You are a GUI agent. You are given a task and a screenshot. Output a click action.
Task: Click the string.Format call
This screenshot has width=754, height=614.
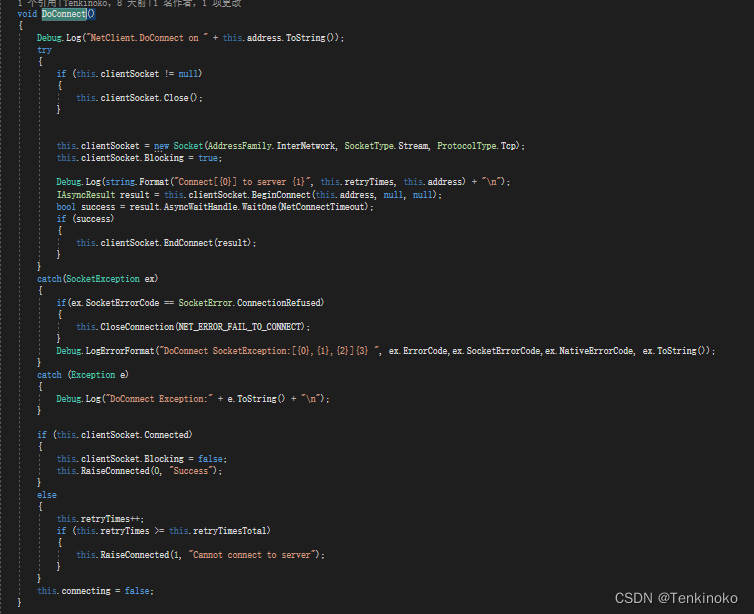click(137, 182)
